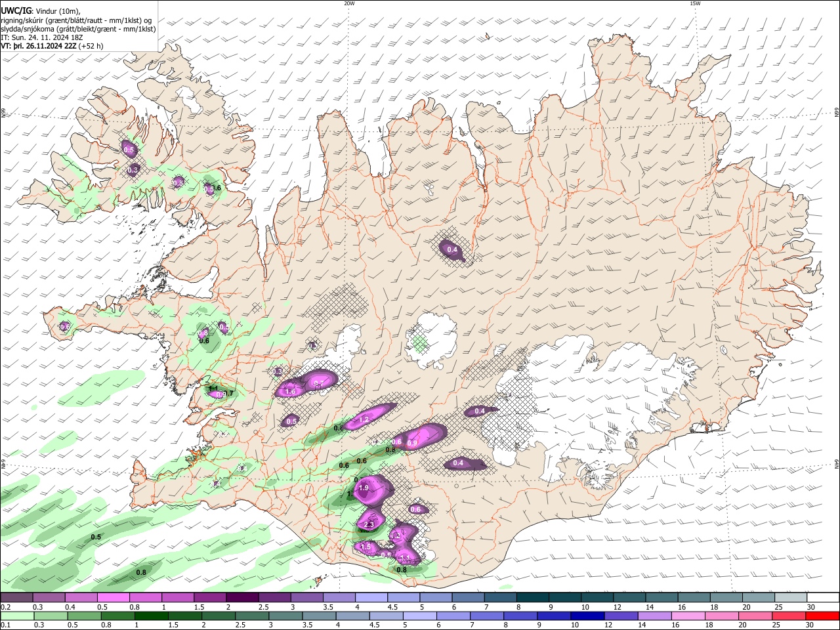Click the '2.3' precipitation value on the map
This screenshot has width=840, height=630.
pos(369,524)
